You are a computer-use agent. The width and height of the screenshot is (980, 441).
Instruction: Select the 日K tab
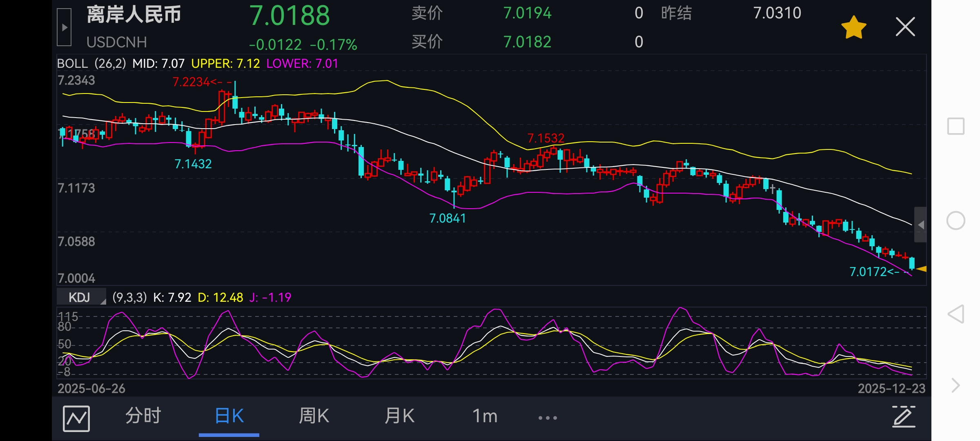229,416
